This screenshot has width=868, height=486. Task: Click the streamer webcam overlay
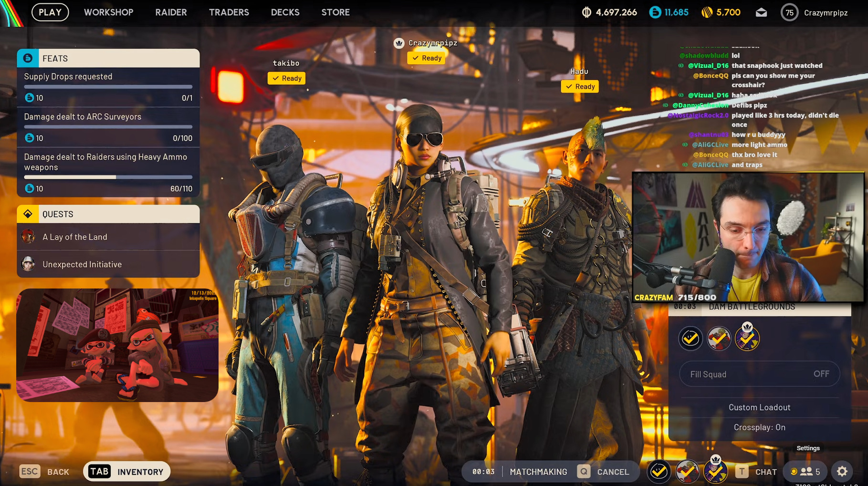click(748, 237)
